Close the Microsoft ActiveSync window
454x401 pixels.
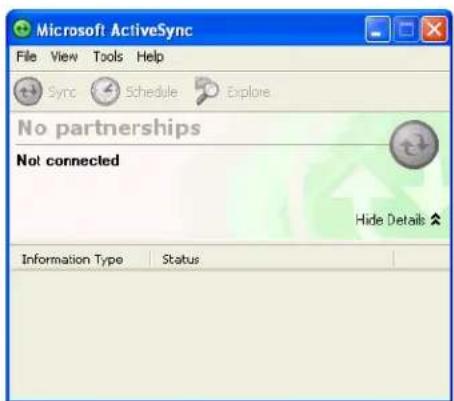pyautogui.click(x=434, y=30)
